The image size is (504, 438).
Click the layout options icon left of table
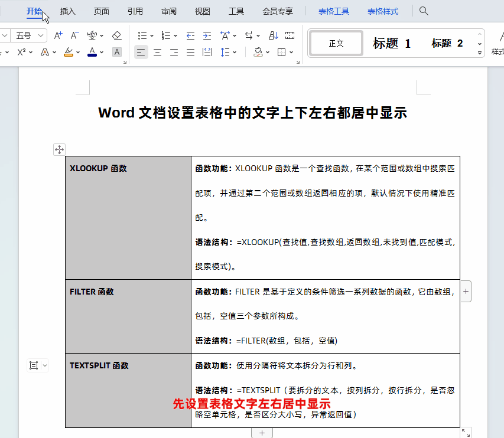point(34,365)
